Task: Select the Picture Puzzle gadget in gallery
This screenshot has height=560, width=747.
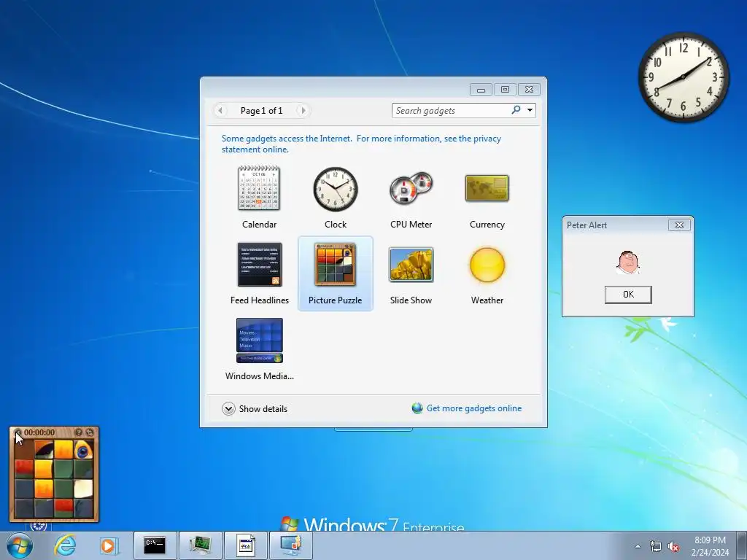Action: 336,273
